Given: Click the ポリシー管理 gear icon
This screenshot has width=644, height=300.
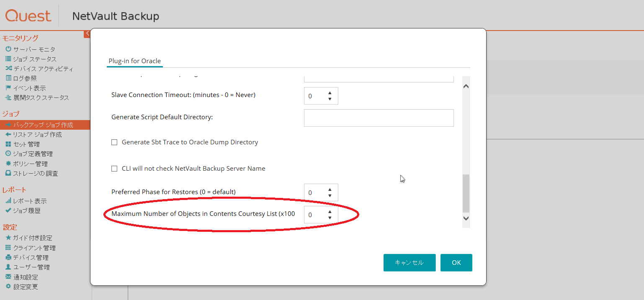Looking at the screenshot, I should point(8,164).
